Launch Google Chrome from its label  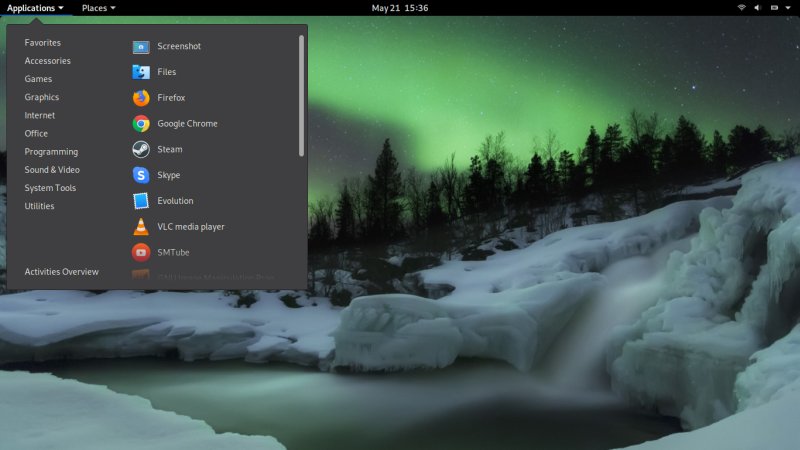click(x=187, y=123)
